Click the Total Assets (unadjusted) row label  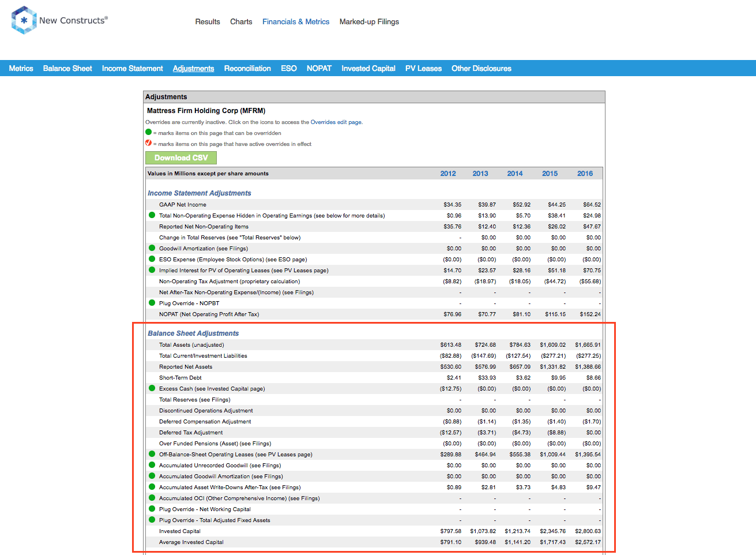[191, 345]
